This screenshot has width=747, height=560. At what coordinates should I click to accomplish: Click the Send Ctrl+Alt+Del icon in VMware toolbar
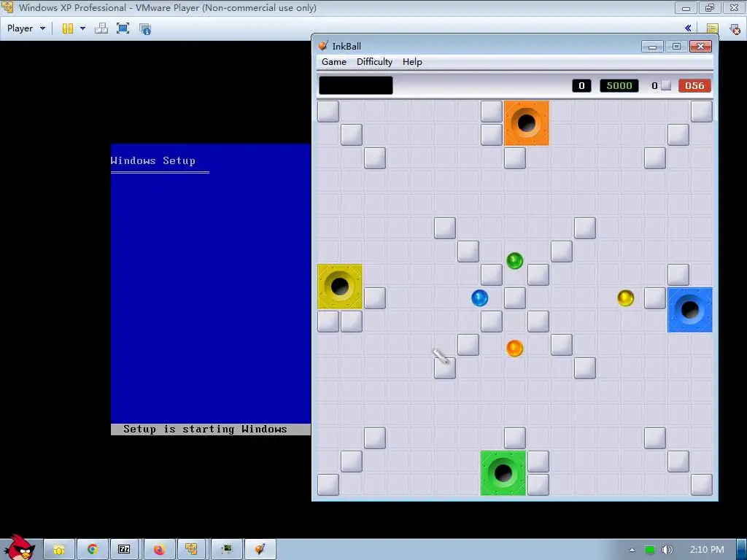101,28
